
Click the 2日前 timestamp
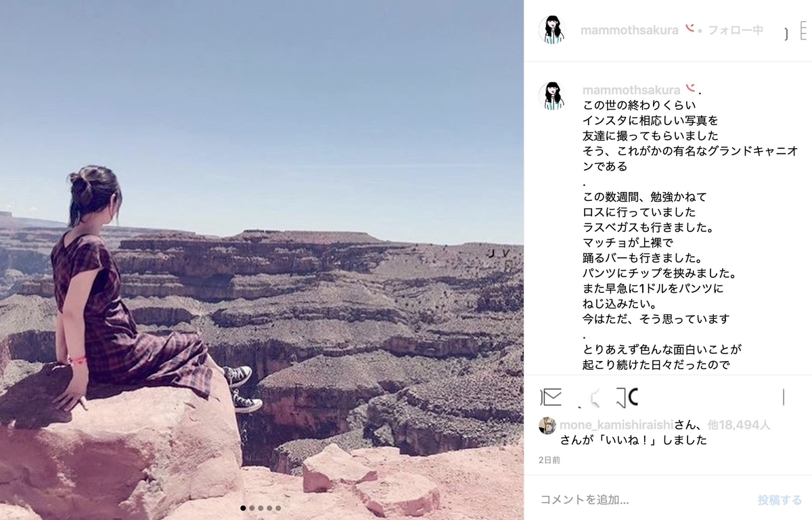pyautogui.click(x=549, y=460)
